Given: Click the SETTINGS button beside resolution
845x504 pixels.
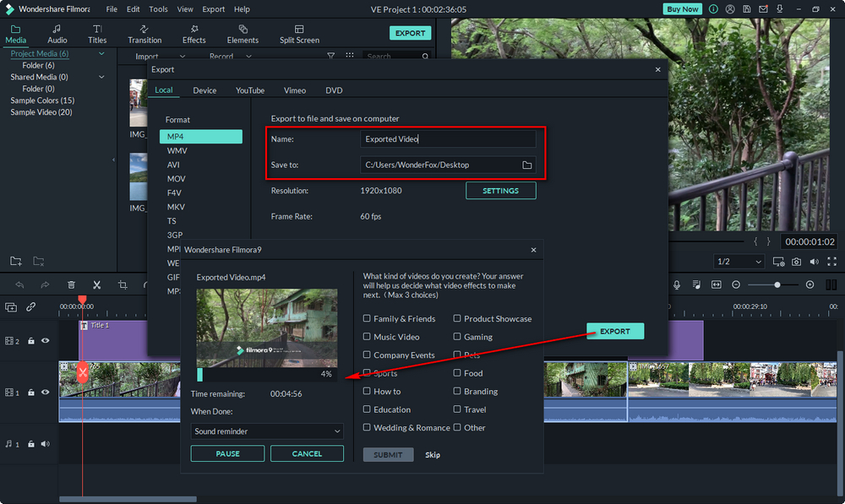Looking at the screenshot, I should pyautogui.click(x=500, y=191).
